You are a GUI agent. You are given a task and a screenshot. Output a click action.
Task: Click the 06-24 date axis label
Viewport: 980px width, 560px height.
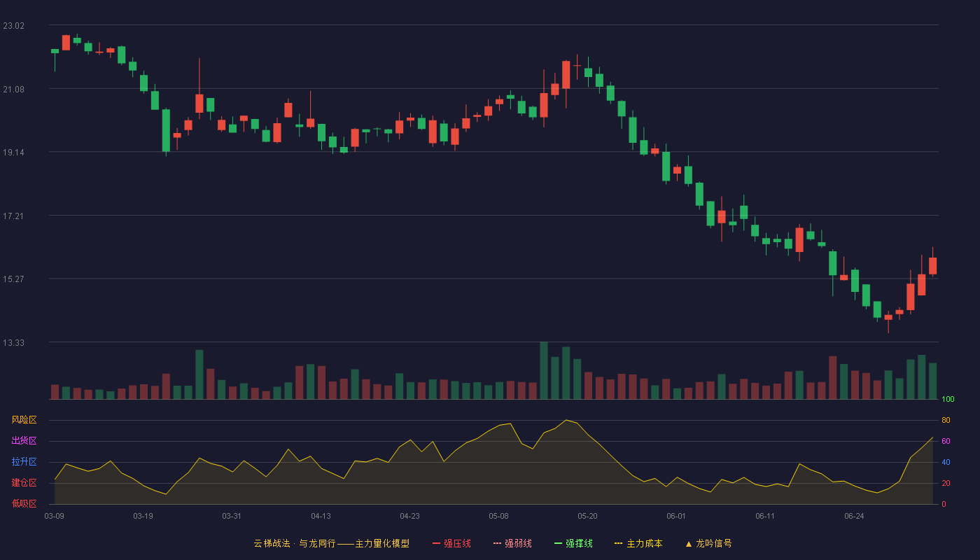coord(854,516)
